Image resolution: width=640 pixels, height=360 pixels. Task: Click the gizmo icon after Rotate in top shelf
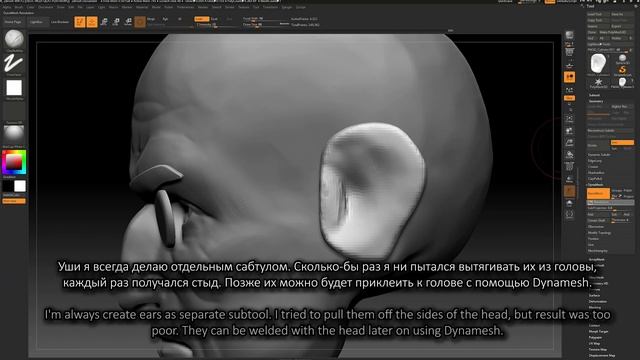coord(140,22)
